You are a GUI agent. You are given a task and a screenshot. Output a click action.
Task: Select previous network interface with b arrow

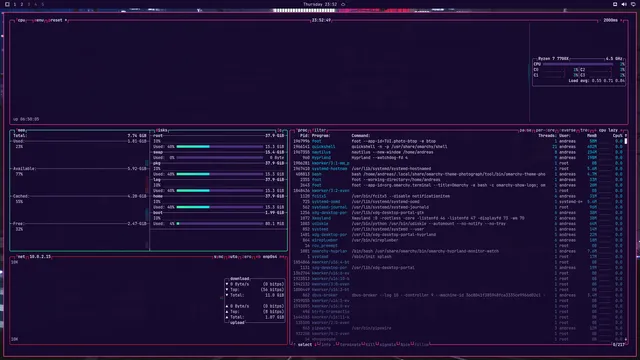pyautogui.click(x=258, y=257)
